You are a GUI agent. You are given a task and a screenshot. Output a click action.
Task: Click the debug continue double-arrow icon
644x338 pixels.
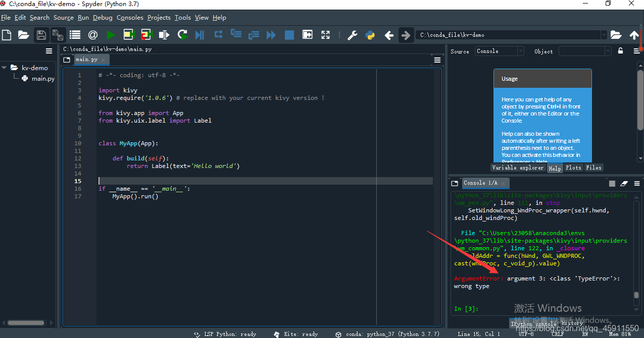coord(271,35)
